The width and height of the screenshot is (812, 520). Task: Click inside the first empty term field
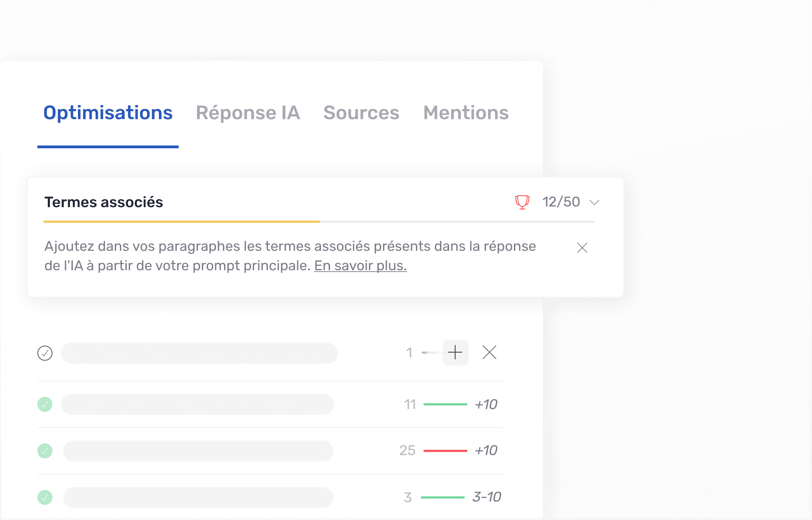click(199, 353)
